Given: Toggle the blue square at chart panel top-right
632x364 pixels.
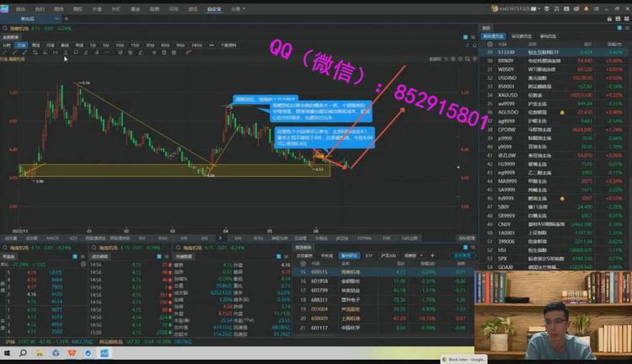Looking at the screenshot, I should point(466,38).
